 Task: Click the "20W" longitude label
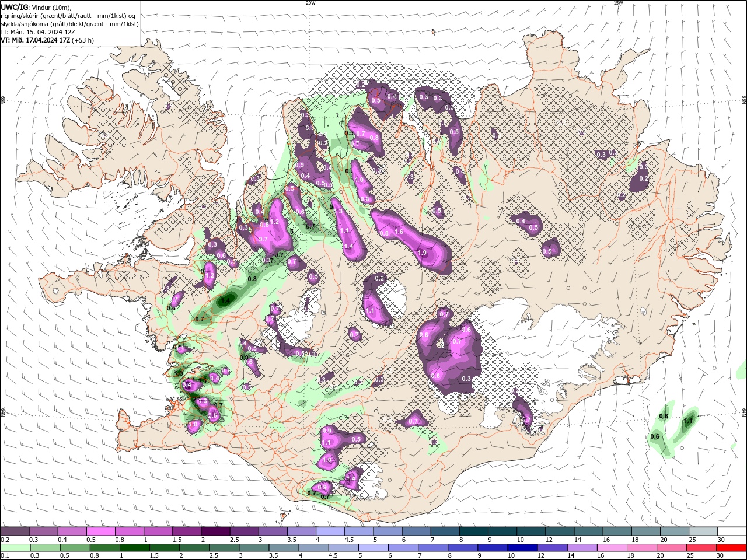310,3
